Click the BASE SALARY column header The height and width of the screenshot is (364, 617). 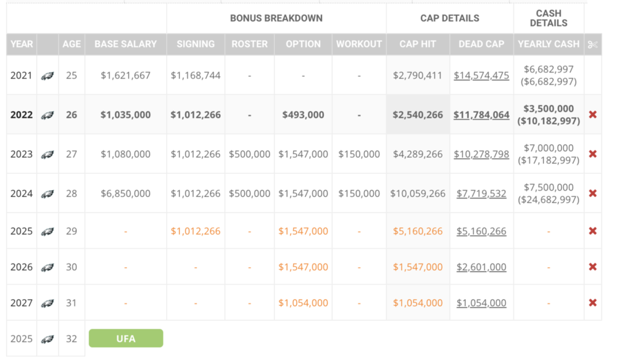coord(125,44)
